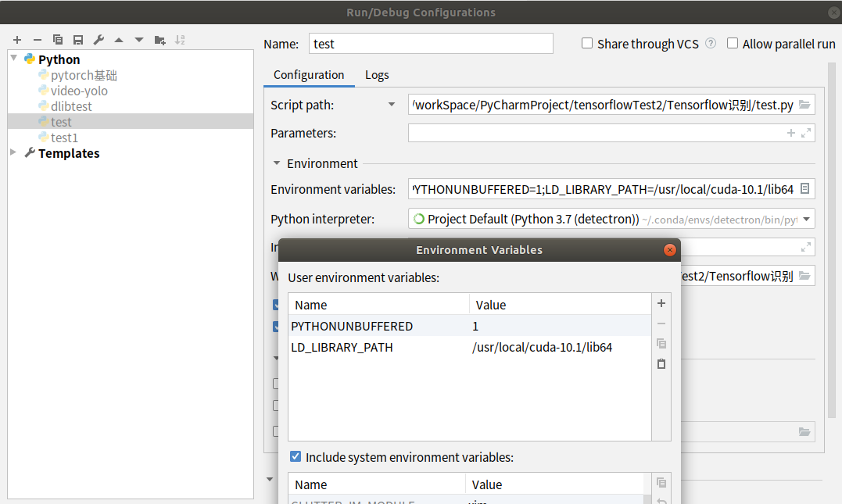
Task: Create new folder for configurations
Action: 159,40
